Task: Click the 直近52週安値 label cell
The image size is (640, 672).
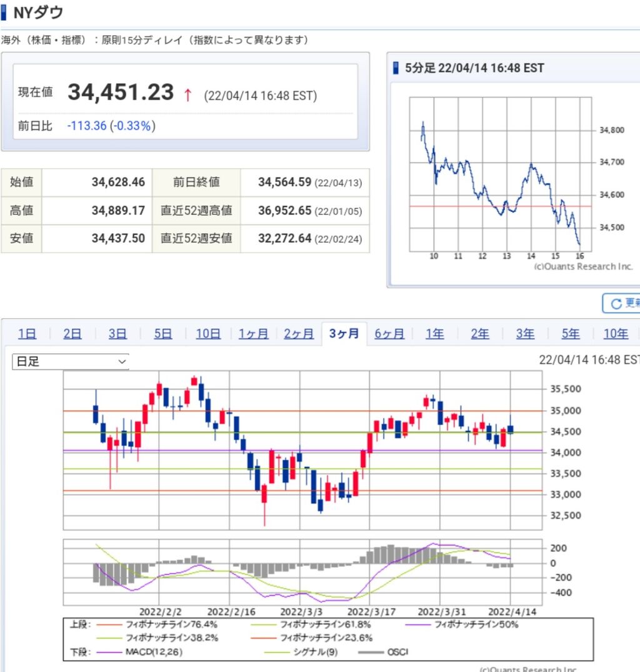Action: (x=196, y=238)
